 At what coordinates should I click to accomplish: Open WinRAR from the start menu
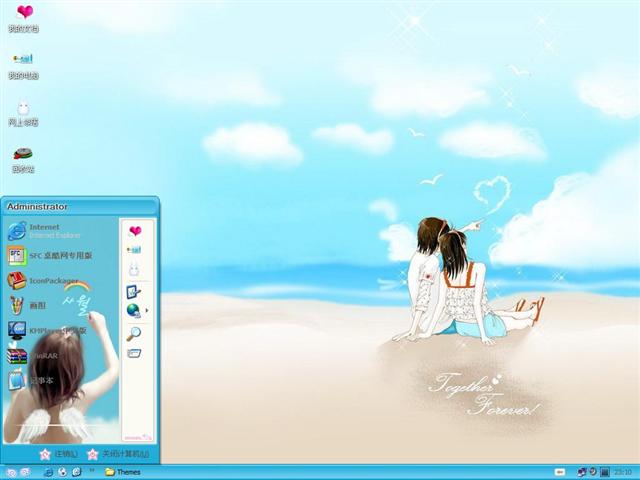tap(33, 356)
